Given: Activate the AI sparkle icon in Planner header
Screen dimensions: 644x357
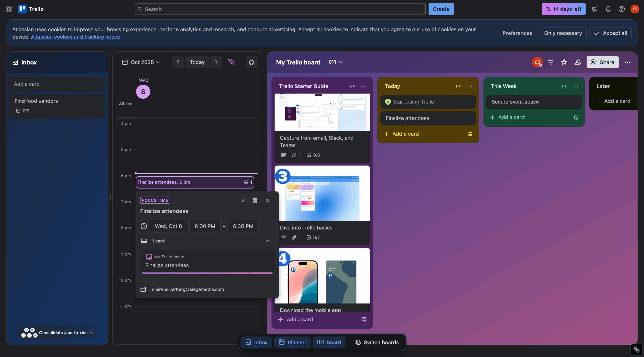Looking at the screenshot, I should click(x=231, y=62).
